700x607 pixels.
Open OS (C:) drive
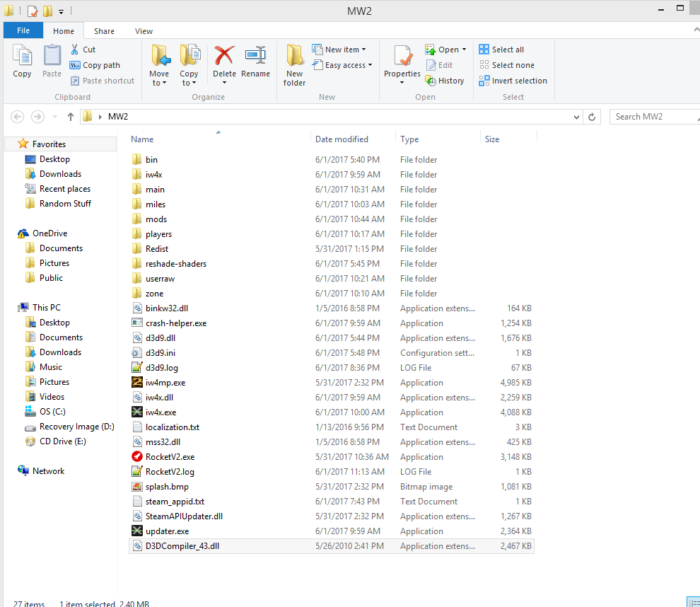[52, 412]
